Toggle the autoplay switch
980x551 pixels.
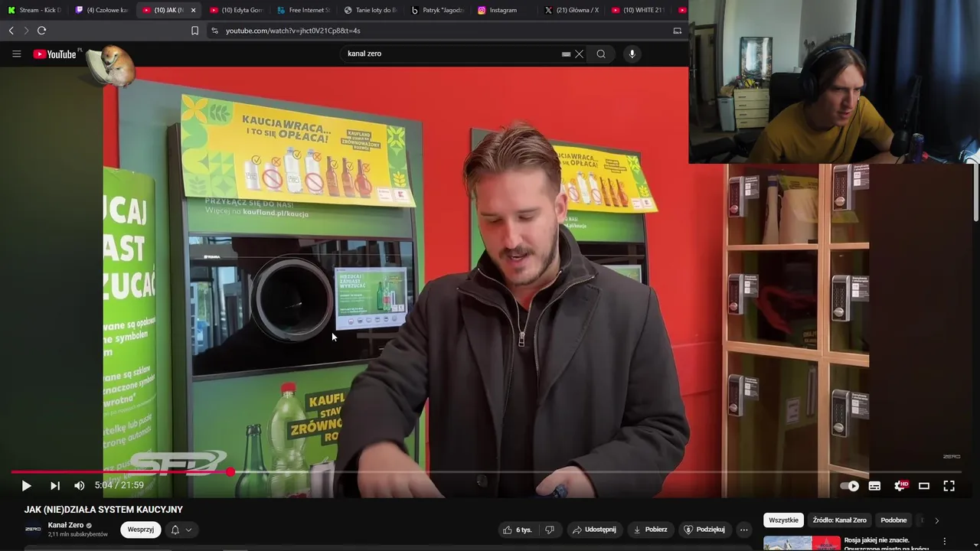pos(850,486)
